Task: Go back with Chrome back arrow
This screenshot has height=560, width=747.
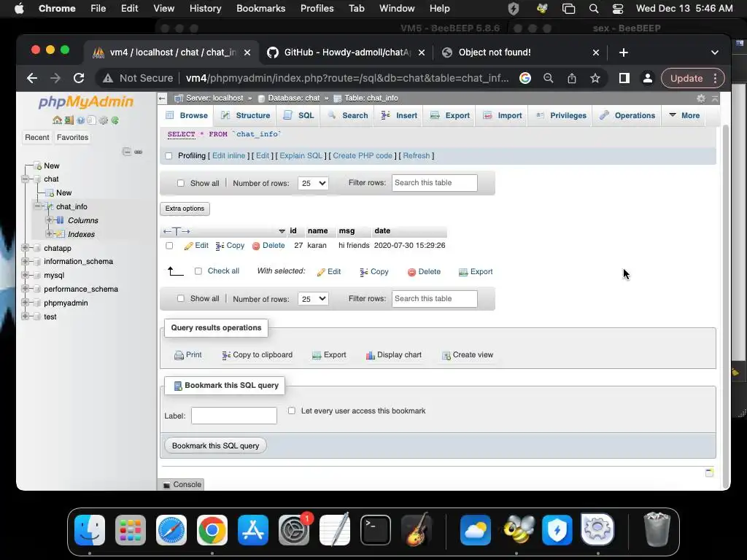Action: [x=32, y=78]
